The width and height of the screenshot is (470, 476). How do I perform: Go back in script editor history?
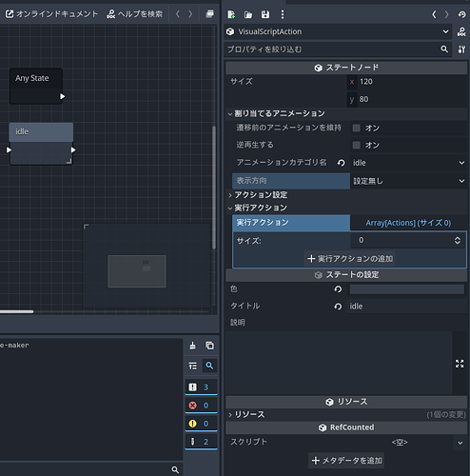(178, 14)
